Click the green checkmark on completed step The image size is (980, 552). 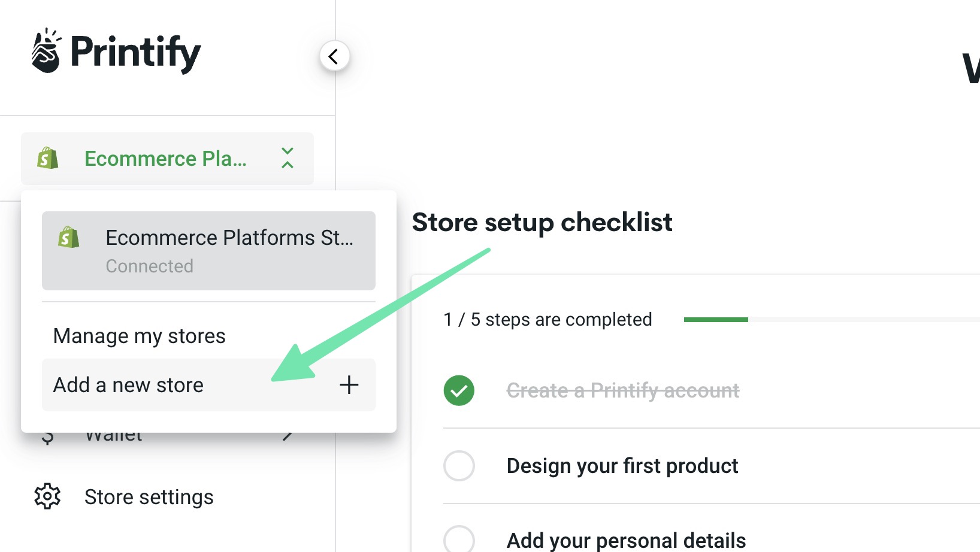click(x=459, y=390)
